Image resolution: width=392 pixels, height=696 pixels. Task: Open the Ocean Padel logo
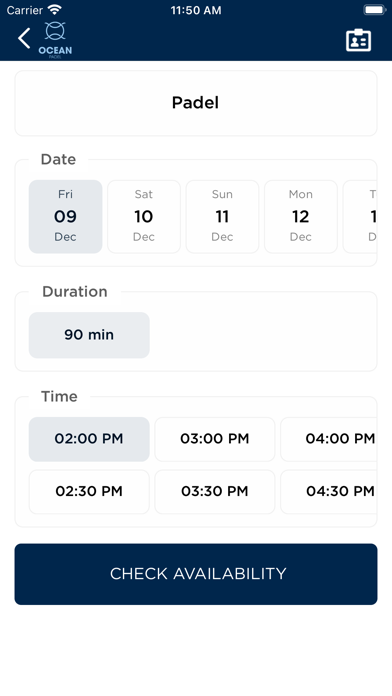[x=55, y=40]
